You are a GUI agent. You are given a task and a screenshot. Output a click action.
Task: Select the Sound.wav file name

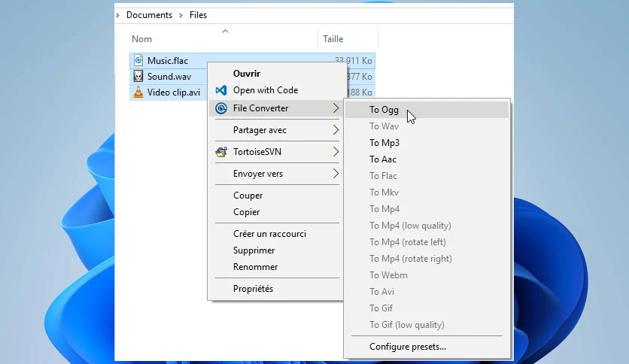(x=169, y=77)
